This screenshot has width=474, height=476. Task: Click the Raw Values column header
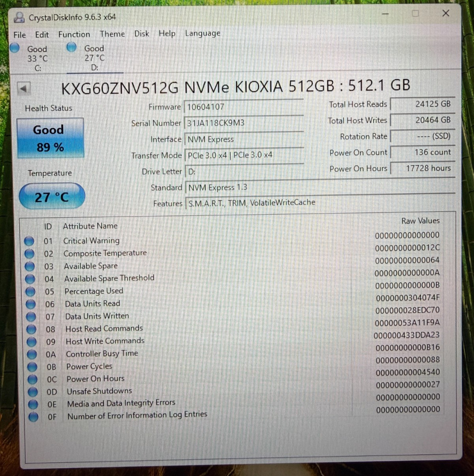[420, 221]
